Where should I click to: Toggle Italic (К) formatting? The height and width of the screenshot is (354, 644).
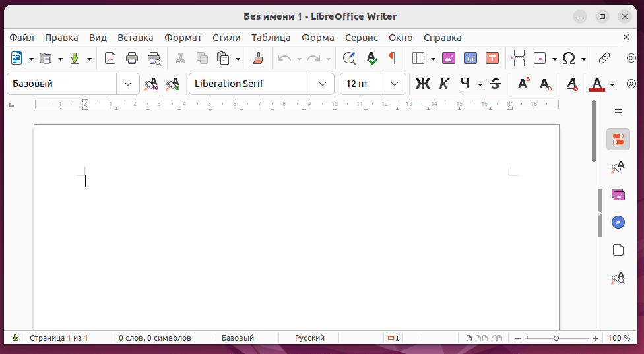tap(444, 84)
